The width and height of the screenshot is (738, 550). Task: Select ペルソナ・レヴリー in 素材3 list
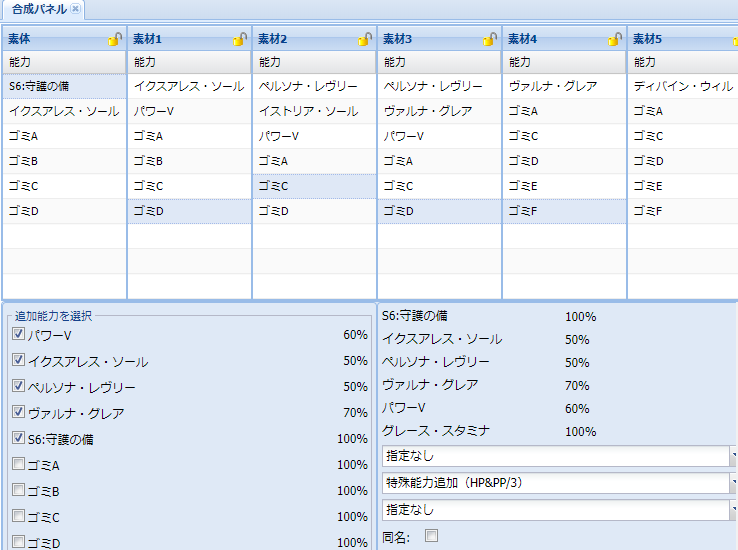click(439, 86)
